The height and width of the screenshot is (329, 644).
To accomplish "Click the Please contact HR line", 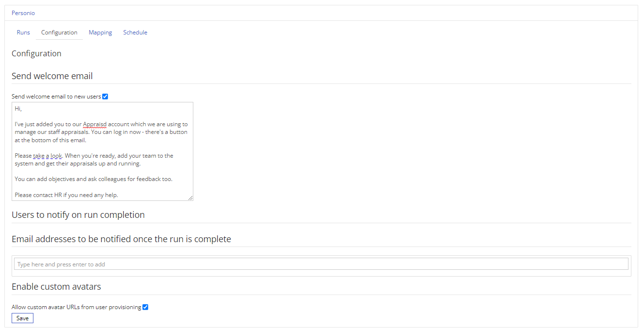I will tap(66, 195).
